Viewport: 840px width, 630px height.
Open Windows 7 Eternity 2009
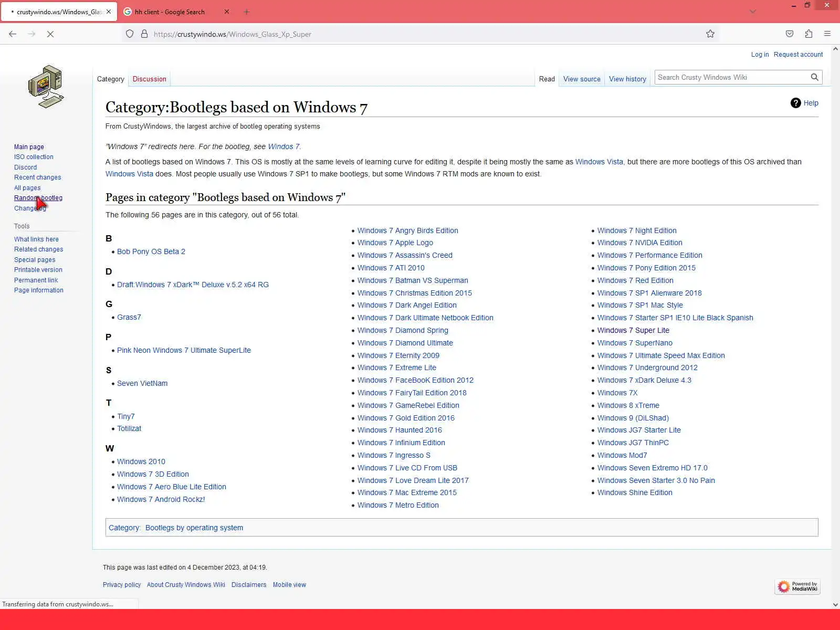click(398, 355)
